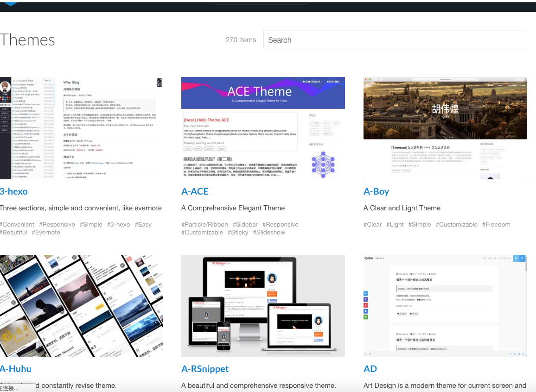Select the #Convenient tag under 3-hexo
Screen dimensions: 536x392
click(17, 224)
